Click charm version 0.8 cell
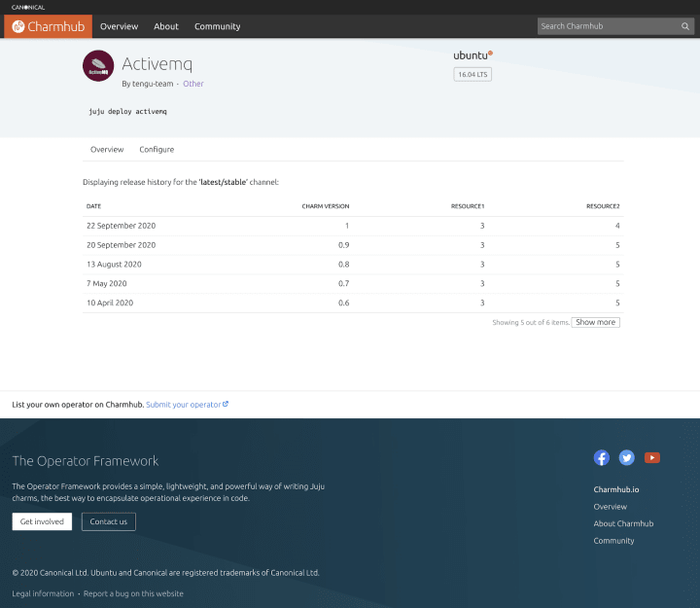The width and height of the screenshot is (700, 608). (344, 264)
